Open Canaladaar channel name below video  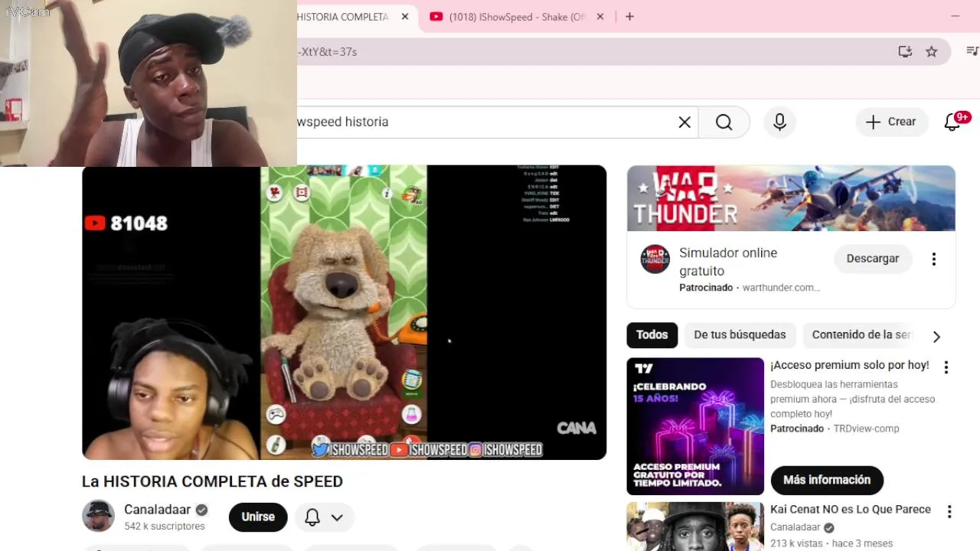click(158, 510)
